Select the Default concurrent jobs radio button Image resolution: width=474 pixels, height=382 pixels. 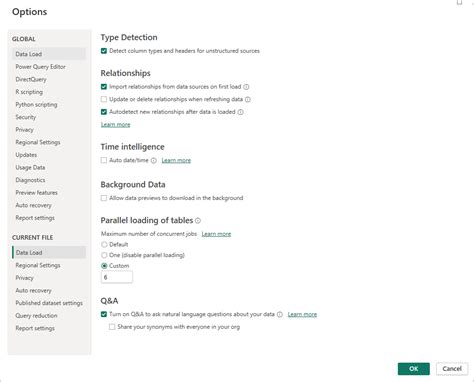click(x=104, y=245)
